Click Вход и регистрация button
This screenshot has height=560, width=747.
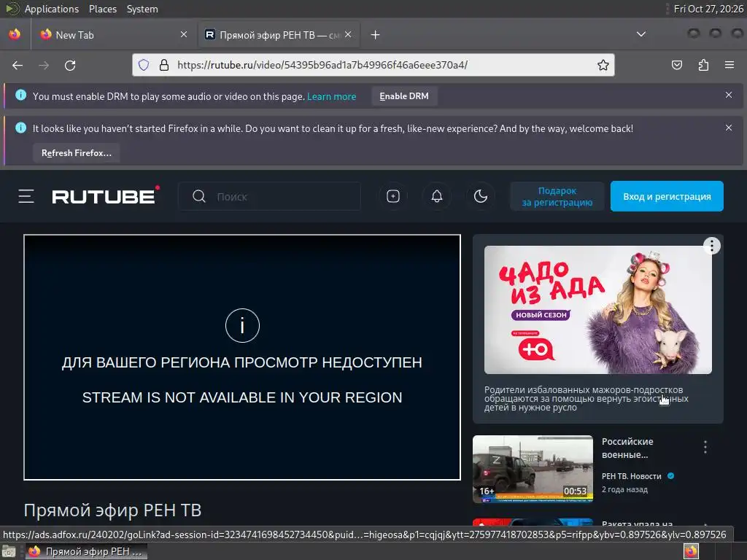coord(667,196)
